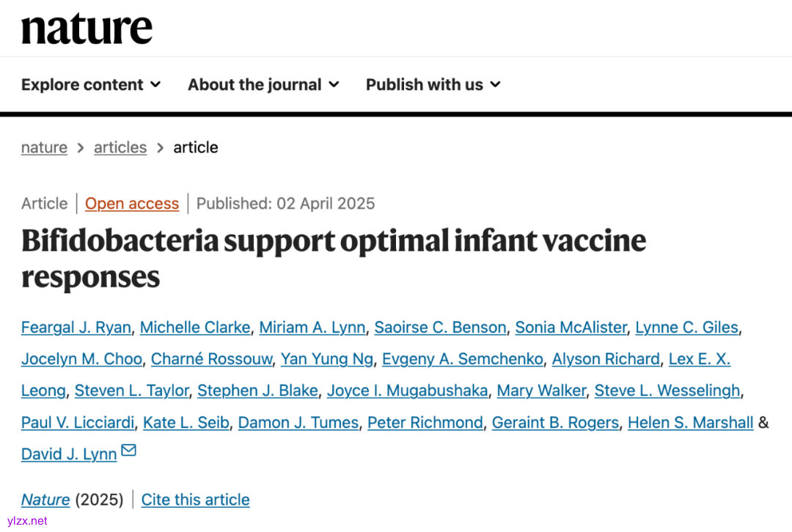Expand the Publish with us dropdown
792x532 pixels.
pos(433,85)
